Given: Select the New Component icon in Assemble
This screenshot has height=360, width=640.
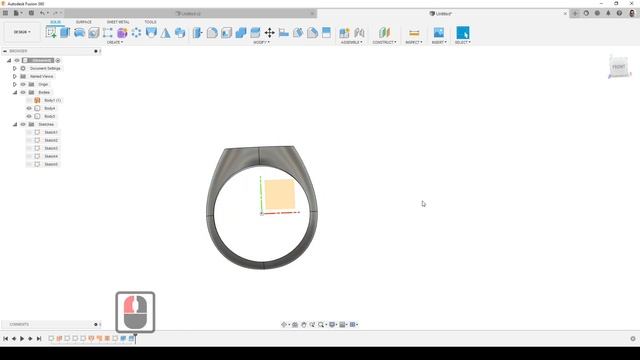Looking at the screenshot, I should tap(344, 33).
